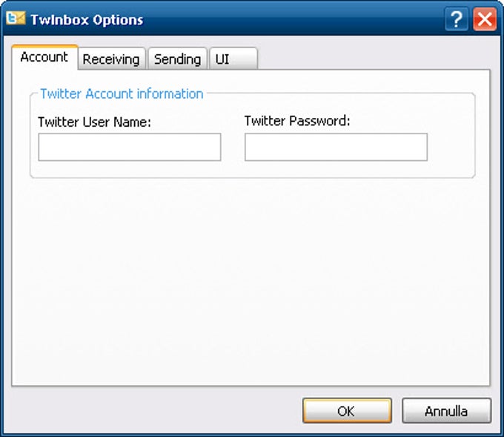Click the Twitter Password label
The height and width of the screenshot is (437, 504).
pos(297,121)
